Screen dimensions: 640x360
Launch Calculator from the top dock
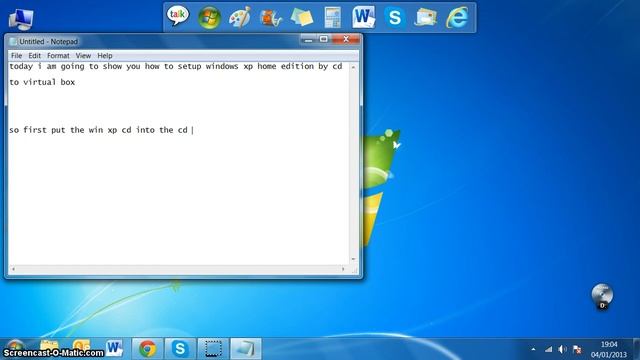tap(333, 18)
